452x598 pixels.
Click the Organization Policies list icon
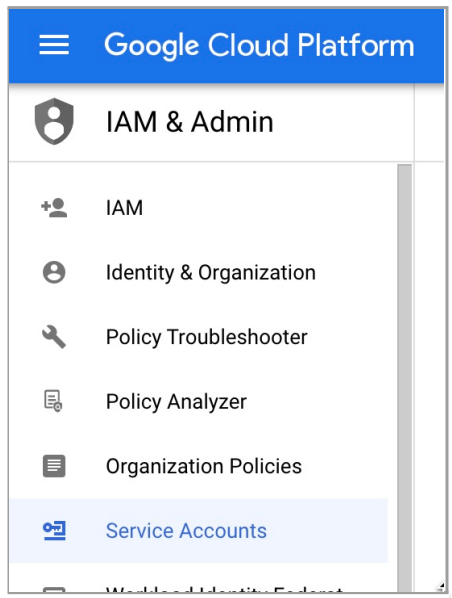[x=54, y=466]
